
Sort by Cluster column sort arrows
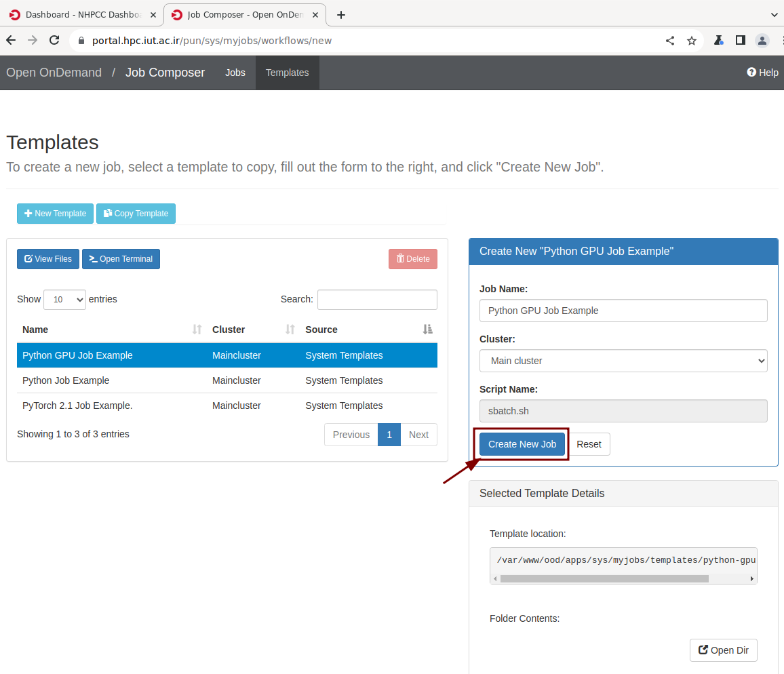click(x=290, y=330)
